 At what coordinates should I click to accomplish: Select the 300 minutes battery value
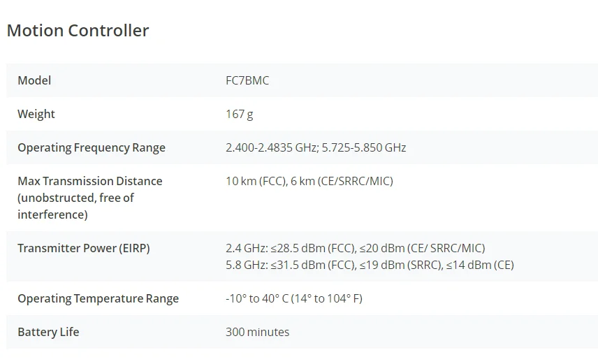tap(257, 332)
